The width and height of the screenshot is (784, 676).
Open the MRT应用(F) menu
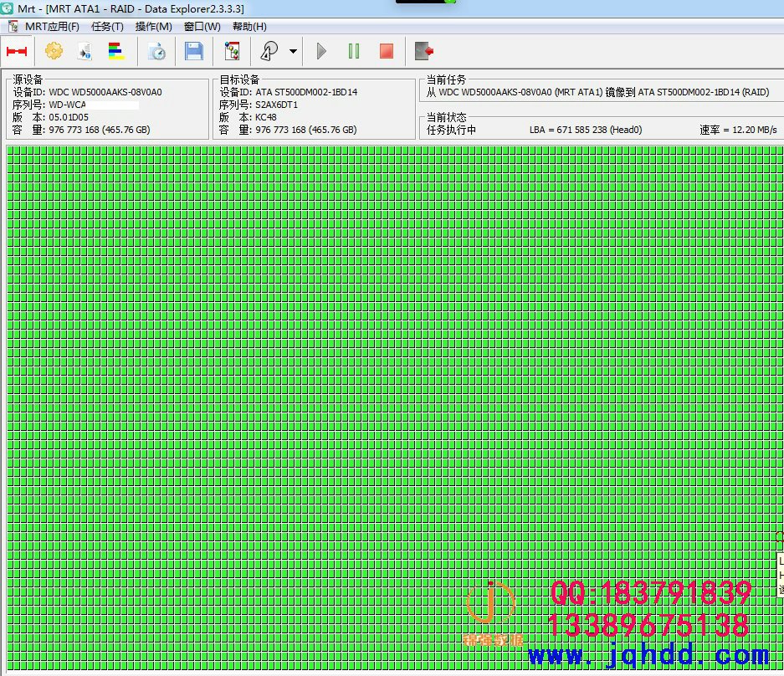(52, 27)
